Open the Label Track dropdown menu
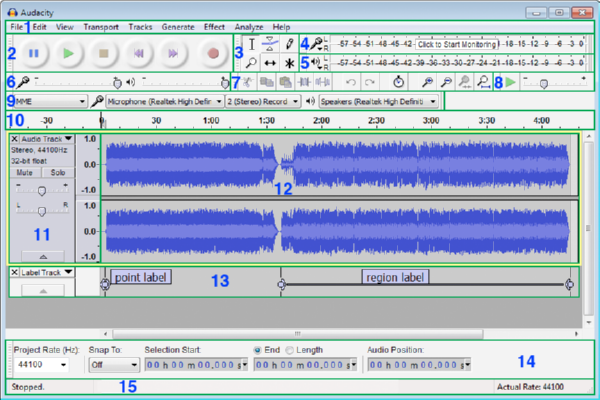The height and width of the screenshot is (400, 600). click(x=47, y=272)
